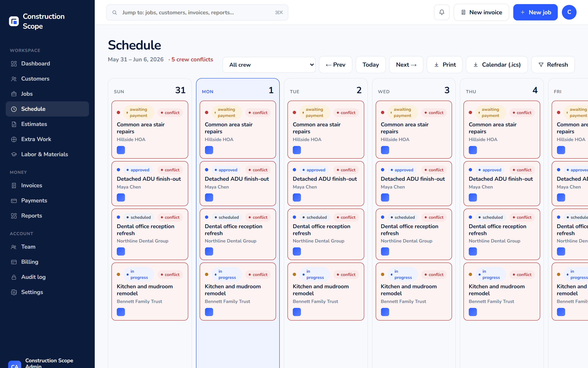Click Maya Chen on Wednesday ADU card

393,187
